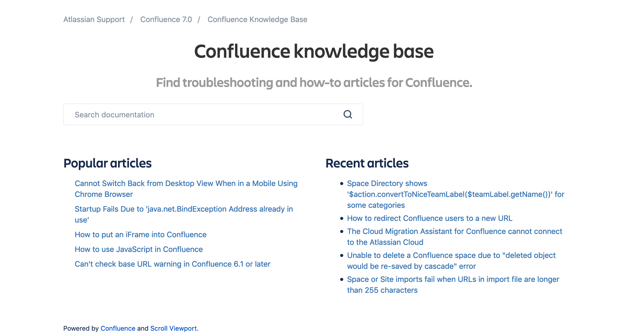
Task: Open Space or Site imports fail article
Action: pos(453,285)
